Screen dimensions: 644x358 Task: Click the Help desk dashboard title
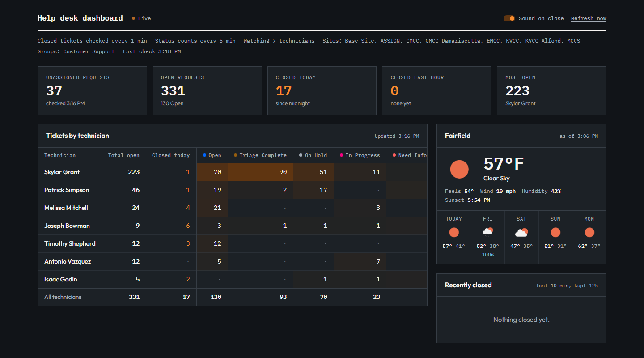(x=80, y=18)
